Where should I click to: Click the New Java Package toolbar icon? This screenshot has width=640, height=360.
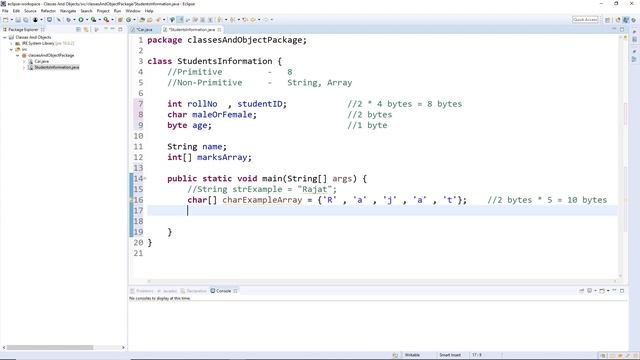120,20
